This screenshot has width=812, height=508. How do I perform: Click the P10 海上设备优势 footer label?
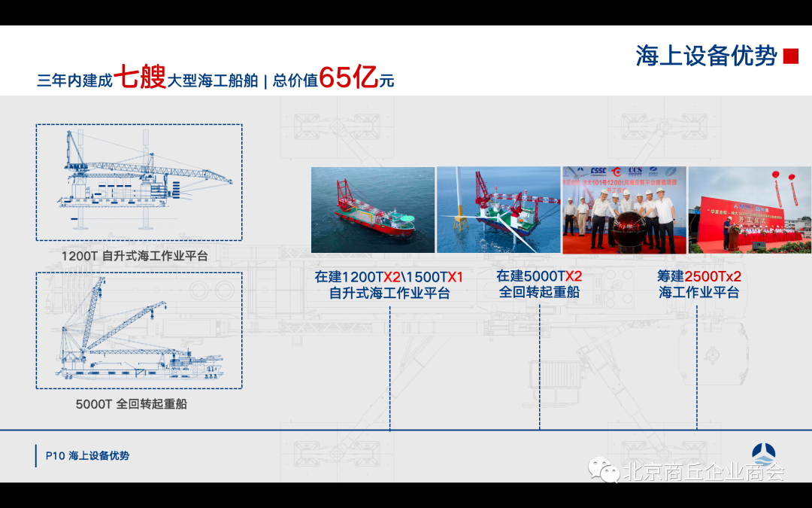tap(87, 456)
